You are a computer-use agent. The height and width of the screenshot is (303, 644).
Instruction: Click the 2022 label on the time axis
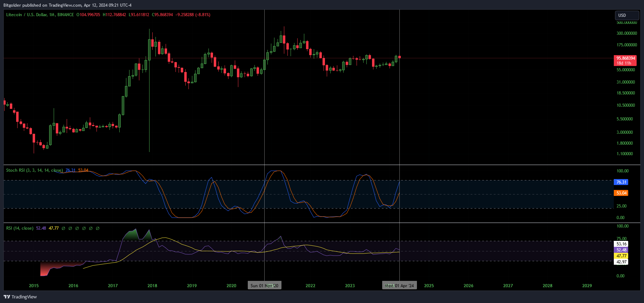pos(310,286)
